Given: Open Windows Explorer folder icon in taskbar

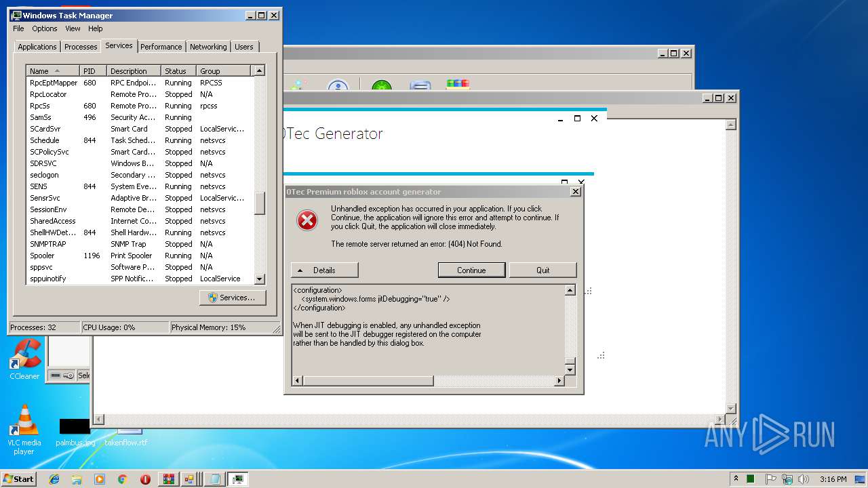Looking at the screenshot, I should (x=77, y=479).
